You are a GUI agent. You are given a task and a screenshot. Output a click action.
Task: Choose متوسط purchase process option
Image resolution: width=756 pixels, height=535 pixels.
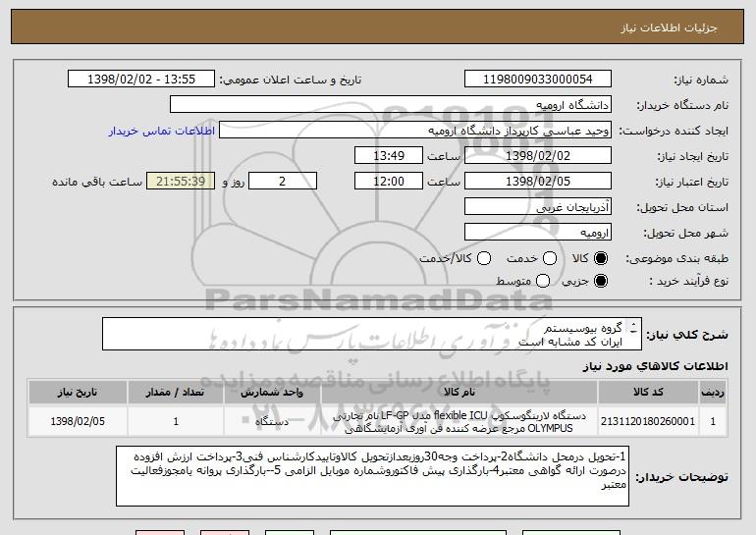click(x=543, y=281)
